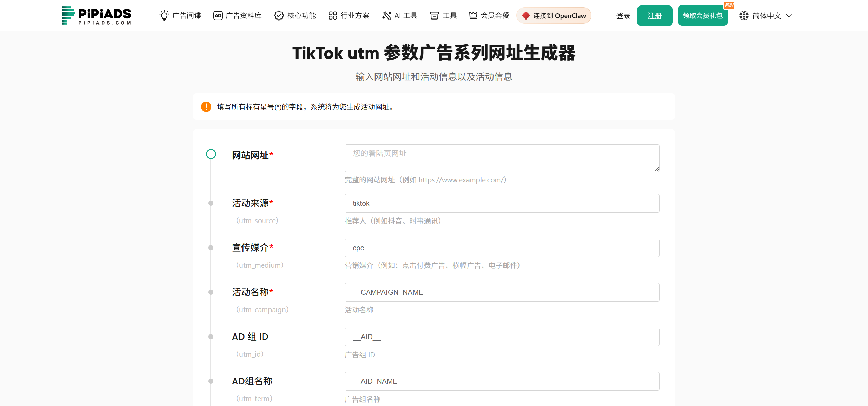Click the orange exclamation warning icon
The width and height of the screenshot is (868, 406).
coord(206,107)
